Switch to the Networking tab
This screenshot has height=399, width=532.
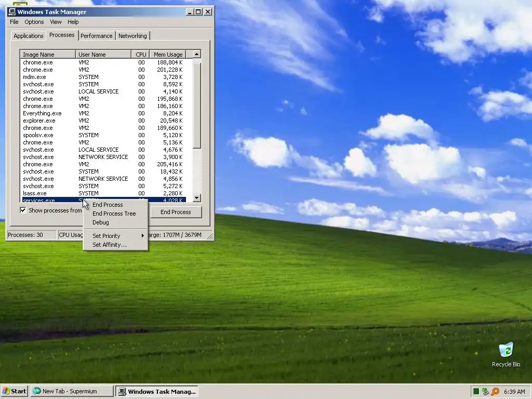pos(132,36)
